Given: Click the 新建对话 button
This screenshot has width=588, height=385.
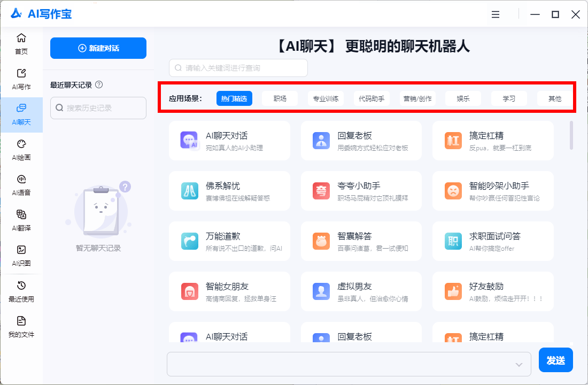Looking at the screenshot, I should click(x=98, y=48).
